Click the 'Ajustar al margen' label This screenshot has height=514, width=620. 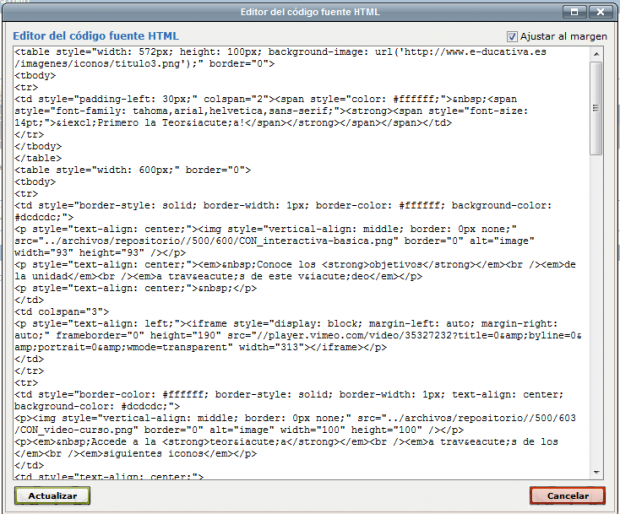[563, 37]
